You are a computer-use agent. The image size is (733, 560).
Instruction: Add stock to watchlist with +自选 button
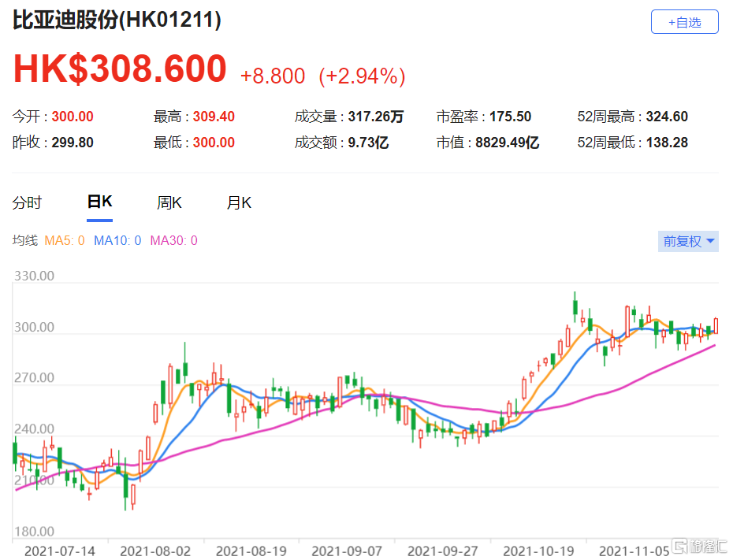tap(684, 22)
